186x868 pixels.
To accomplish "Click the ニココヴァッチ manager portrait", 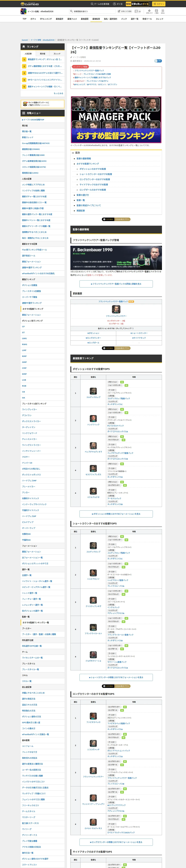I will pos(93,743).
